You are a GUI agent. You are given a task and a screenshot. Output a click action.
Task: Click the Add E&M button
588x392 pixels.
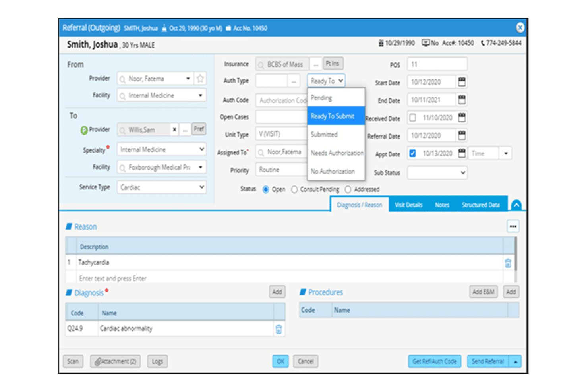(483, 292)
